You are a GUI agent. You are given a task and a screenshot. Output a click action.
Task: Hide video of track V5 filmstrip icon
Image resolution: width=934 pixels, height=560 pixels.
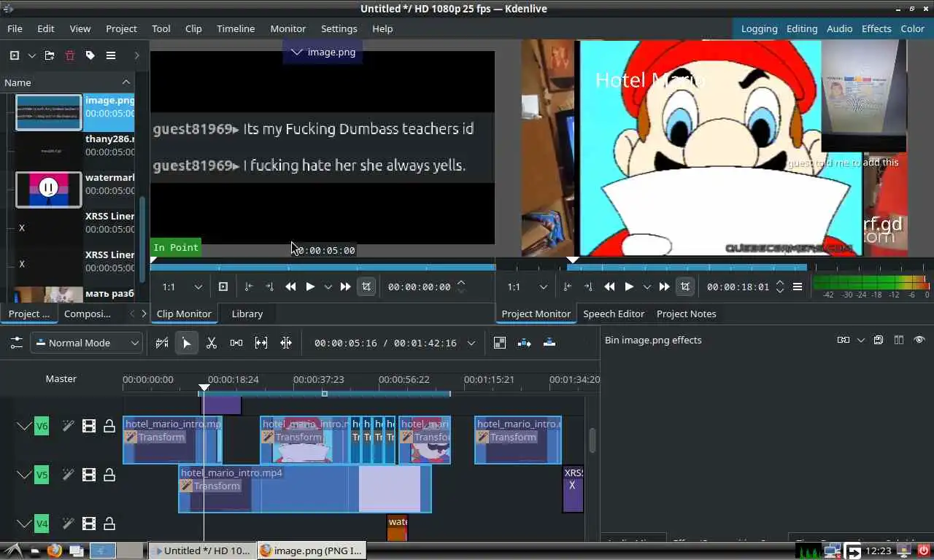[x=89, y=475]
